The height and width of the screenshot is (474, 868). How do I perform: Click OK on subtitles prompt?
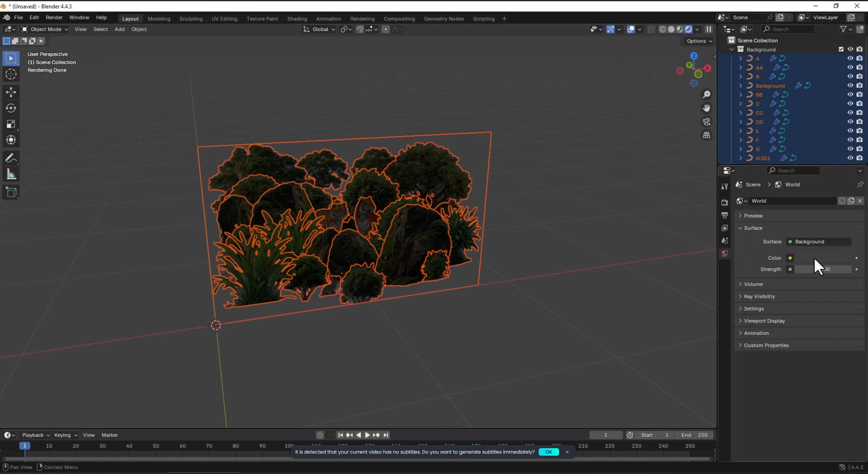click(549, 452)
